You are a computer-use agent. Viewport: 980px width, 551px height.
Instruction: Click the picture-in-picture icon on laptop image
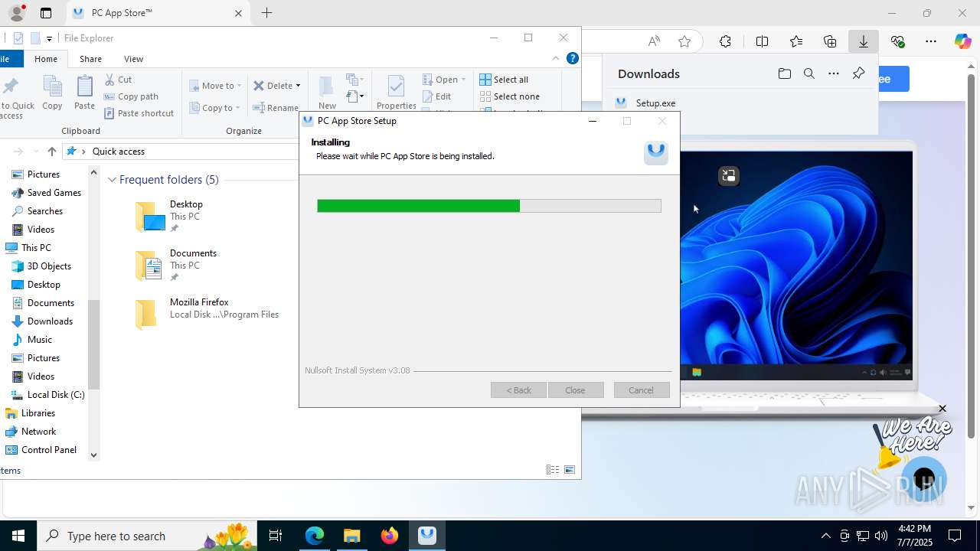[x=729, y=176]
